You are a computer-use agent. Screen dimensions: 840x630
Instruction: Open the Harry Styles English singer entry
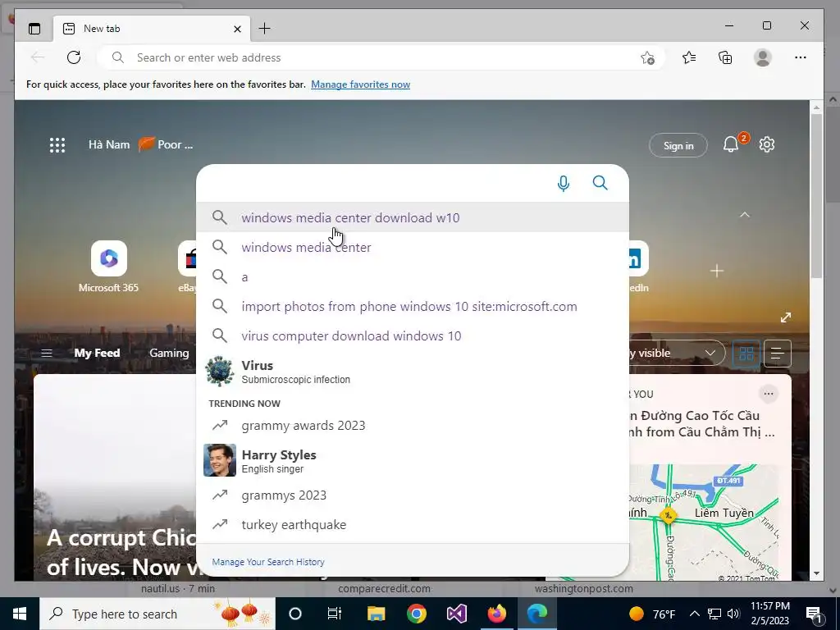[x=413, y=460]
